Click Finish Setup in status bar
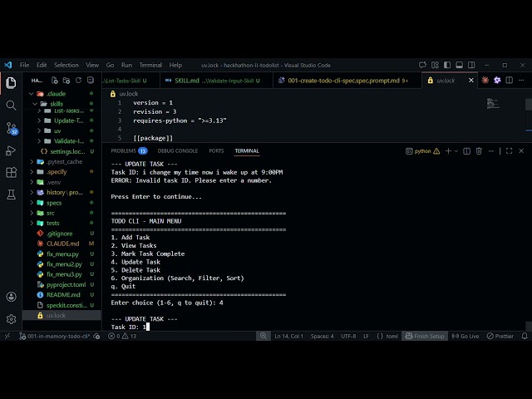This screenshot has width=532, height=399. (x=425, y=336)
